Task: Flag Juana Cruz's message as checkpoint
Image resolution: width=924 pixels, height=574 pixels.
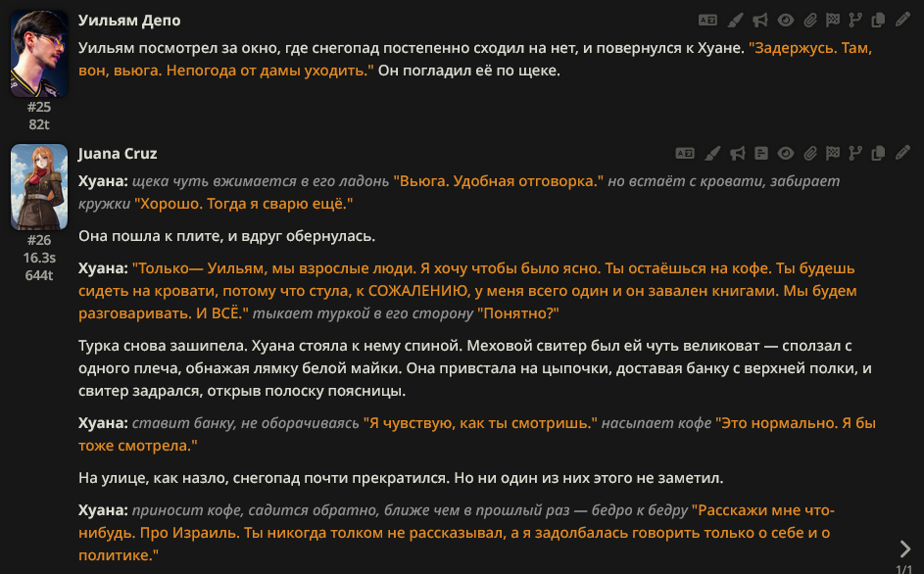Action: pyautogui.click(x=833, y=154)
